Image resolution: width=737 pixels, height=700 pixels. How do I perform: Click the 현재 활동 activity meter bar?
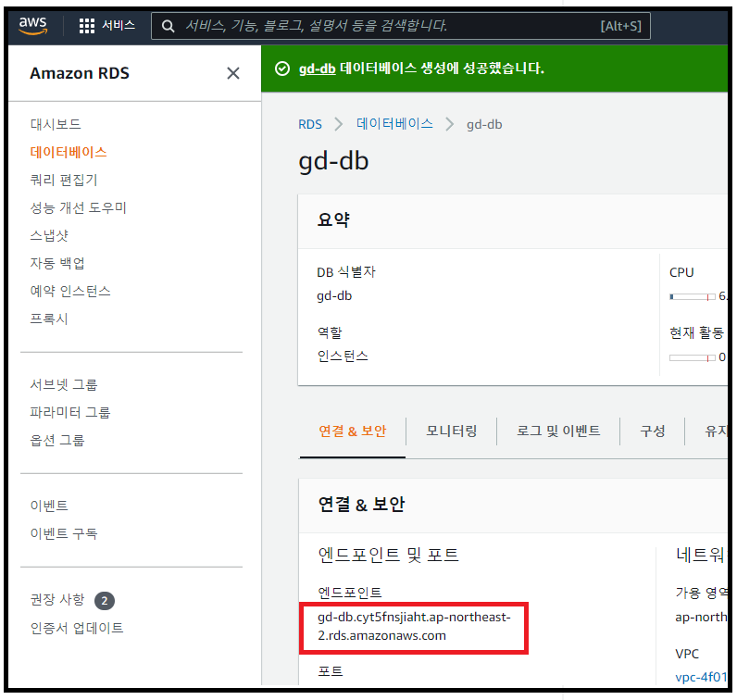(693, 358)
